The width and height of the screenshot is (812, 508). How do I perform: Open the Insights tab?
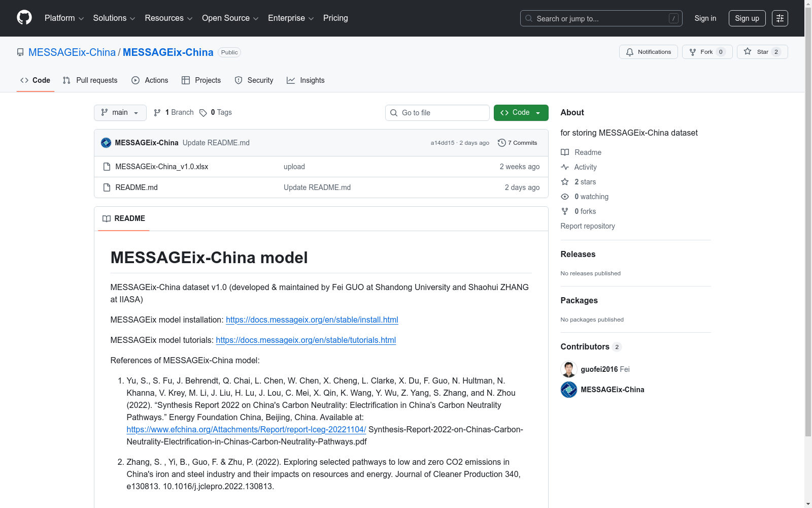click(x=306, y=80)
